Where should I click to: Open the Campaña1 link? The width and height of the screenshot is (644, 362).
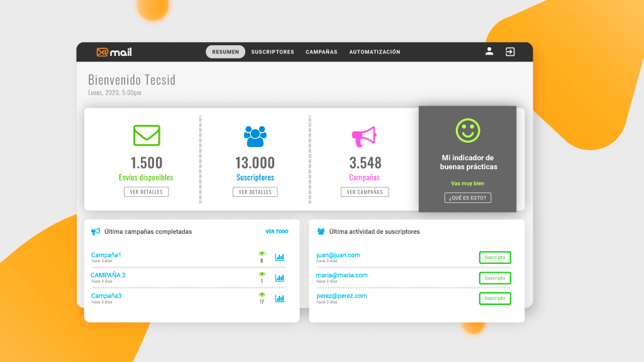point(106,255)
